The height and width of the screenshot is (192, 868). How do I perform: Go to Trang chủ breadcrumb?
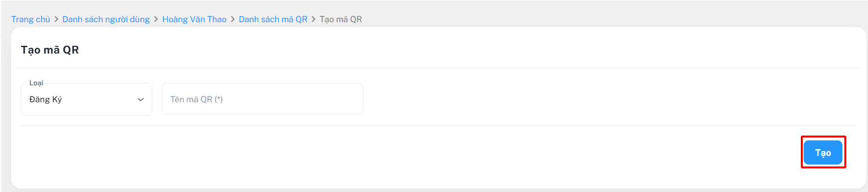tap(30, 19)
